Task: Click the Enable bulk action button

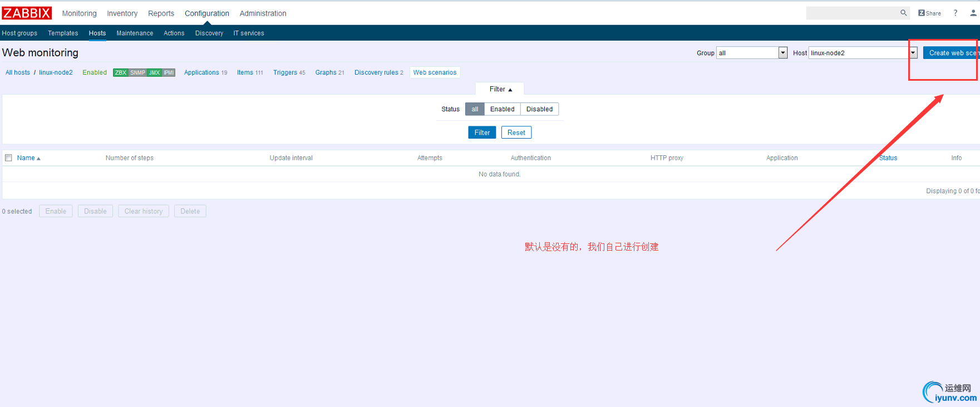Action: [x=56, y=212]
